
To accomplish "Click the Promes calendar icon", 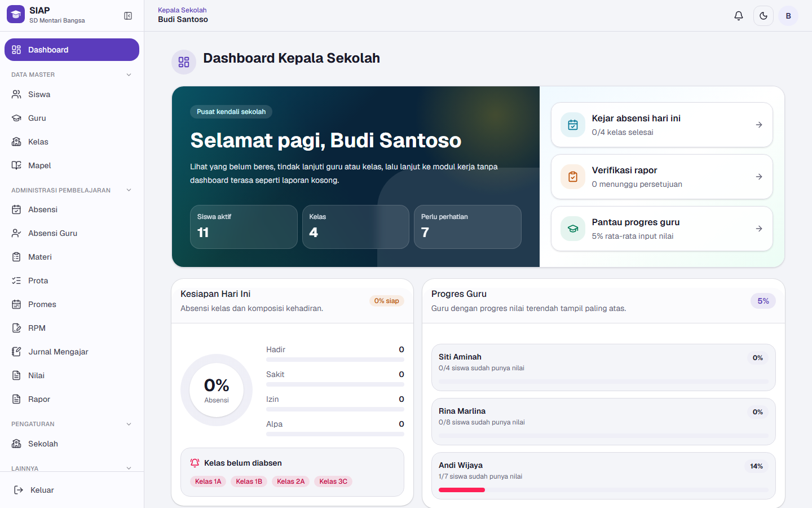I will 16,304.
